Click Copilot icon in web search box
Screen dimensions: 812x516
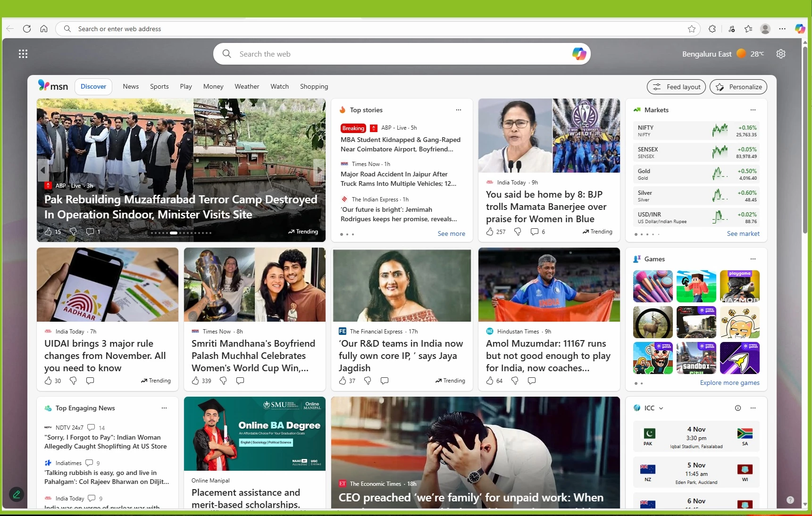coord(579,54)
